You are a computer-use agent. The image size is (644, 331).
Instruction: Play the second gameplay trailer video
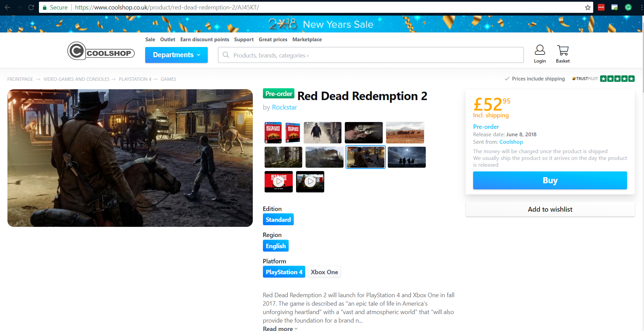click(x=310, y=182)
